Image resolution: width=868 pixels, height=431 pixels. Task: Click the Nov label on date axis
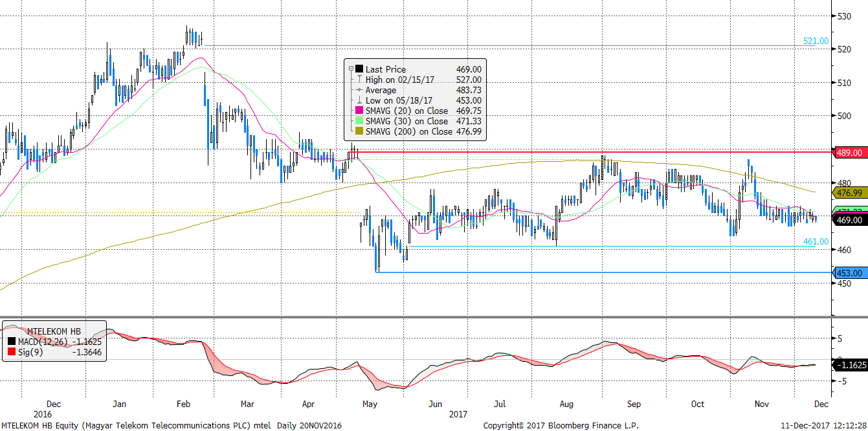(x=762, y=404)
